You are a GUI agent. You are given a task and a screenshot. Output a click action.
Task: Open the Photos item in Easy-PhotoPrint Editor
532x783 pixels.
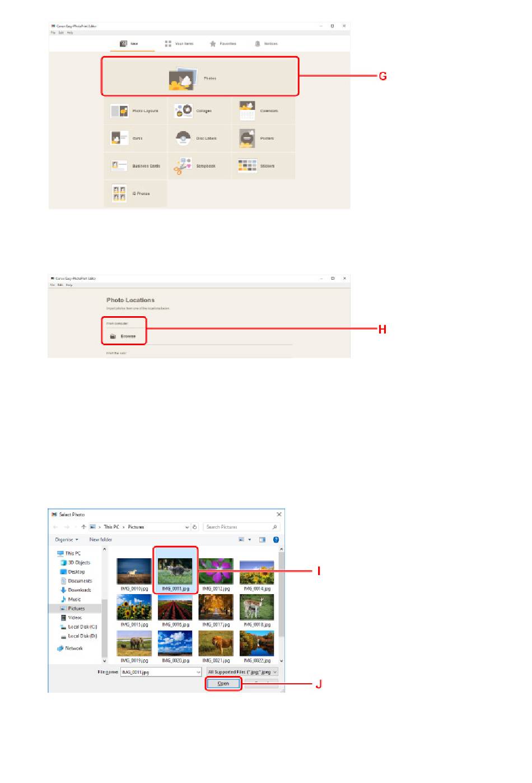pos(199,76)
